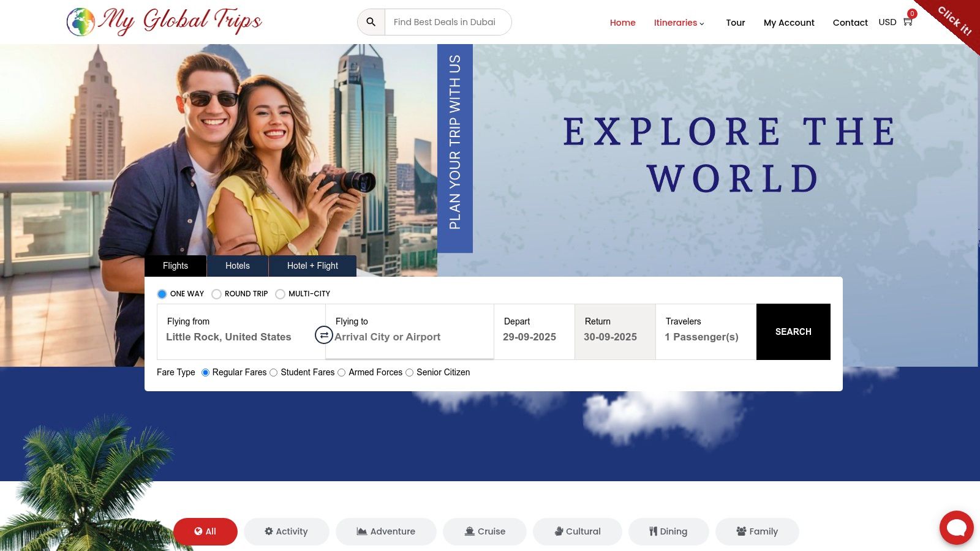Image resolution: width=980 pixels, height=551 pixels.
Task: Filter by Cultural category
Action: (x=578, y=531)
